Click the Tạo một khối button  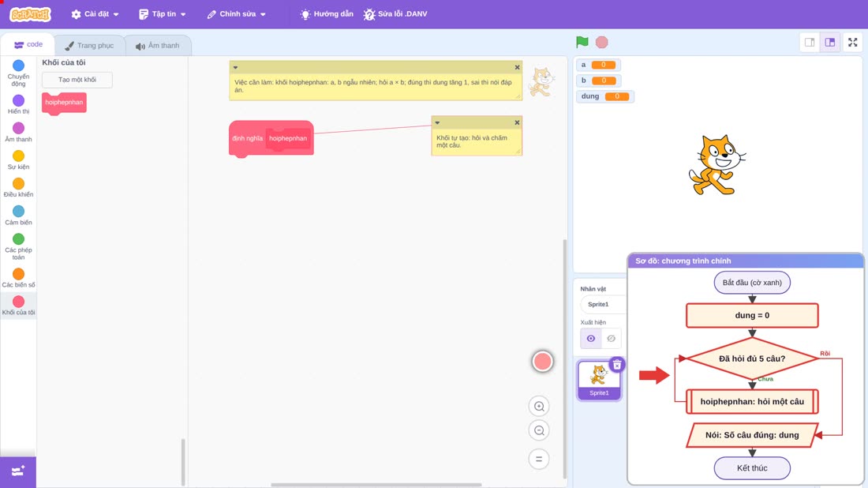77,80
